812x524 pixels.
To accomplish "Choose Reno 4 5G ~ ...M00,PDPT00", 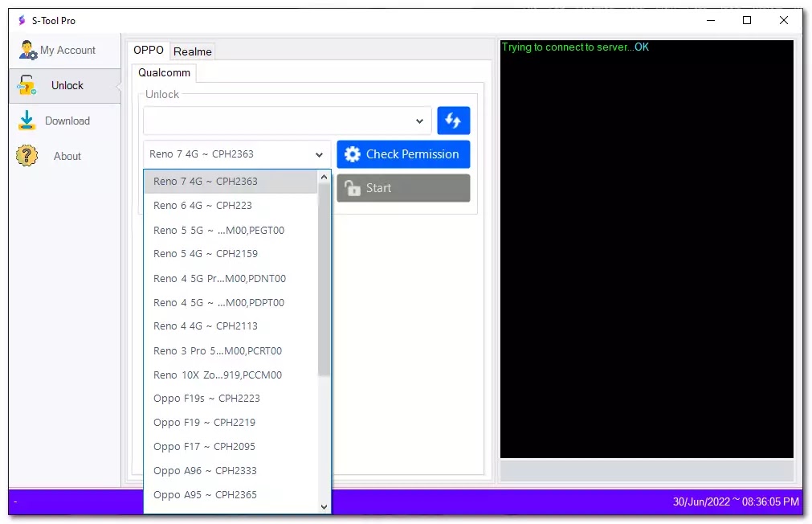I will pyautogui.click(x=231, y=302).
